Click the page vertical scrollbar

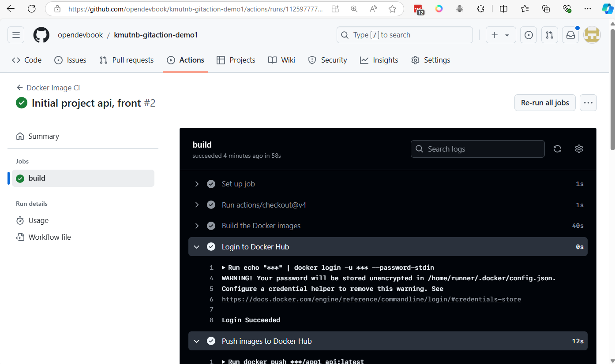[612, 90]
